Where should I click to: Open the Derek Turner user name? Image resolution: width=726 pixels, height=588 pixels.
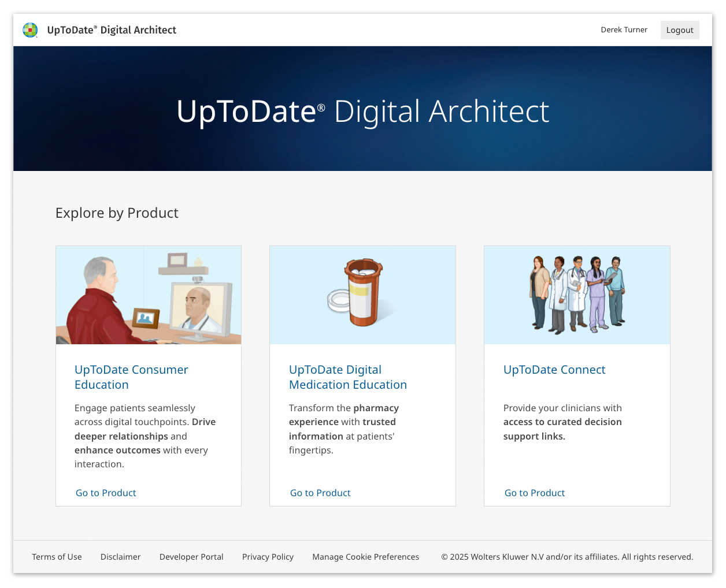[x=624, y=30]
